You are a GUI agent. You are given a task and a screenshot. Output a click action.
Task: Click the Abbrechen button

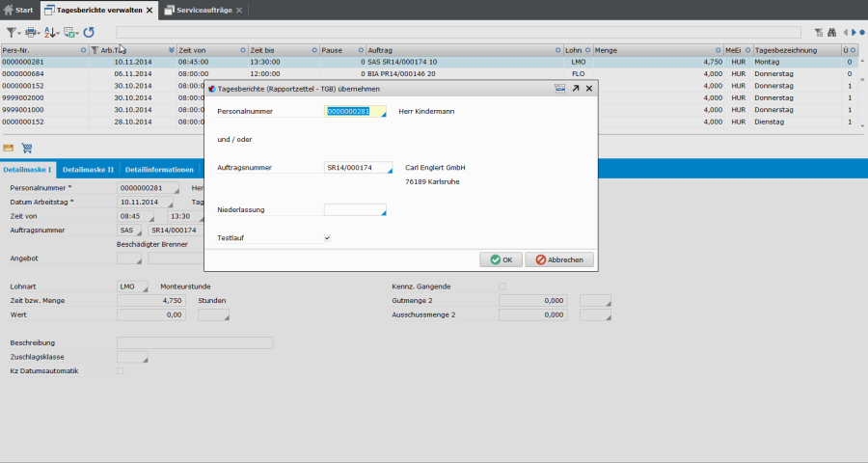pos(559,259)
